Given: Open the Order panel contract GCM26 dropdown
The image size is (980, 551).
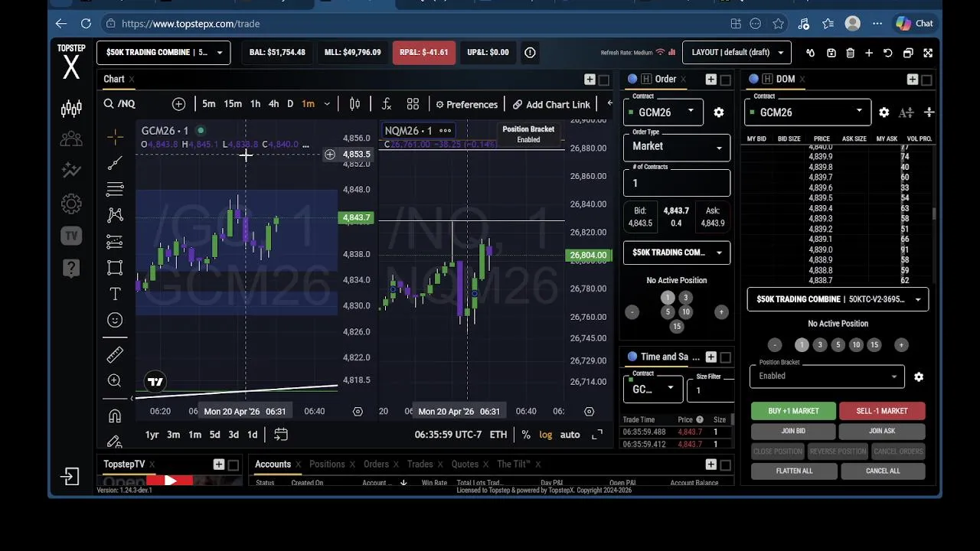Looking at the screenshot, I should [663, 112].
